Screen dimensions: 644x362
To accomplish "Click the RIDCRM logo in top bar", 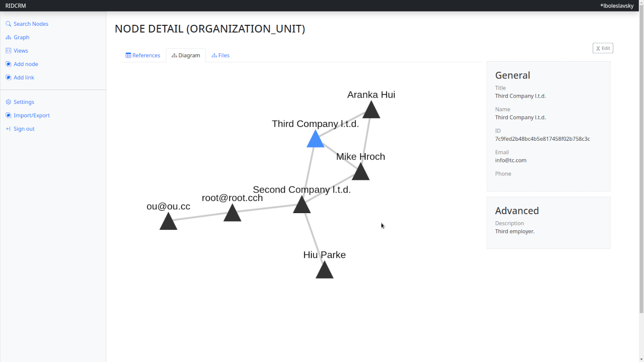I will [x=15, y=5].
